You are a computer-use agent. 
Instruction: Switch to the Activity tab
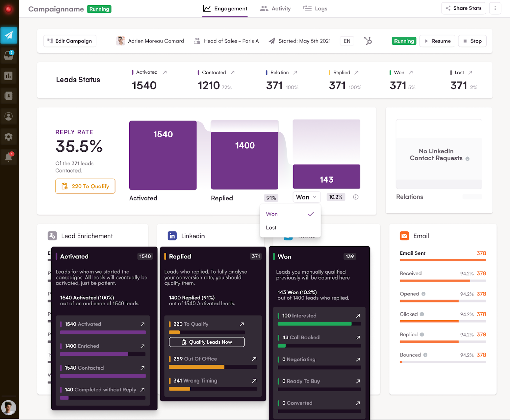pos(275,9)
